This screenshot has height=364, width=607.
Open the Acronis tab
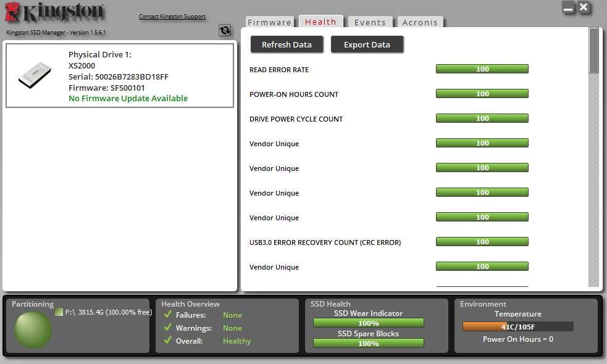coord(420,22)
